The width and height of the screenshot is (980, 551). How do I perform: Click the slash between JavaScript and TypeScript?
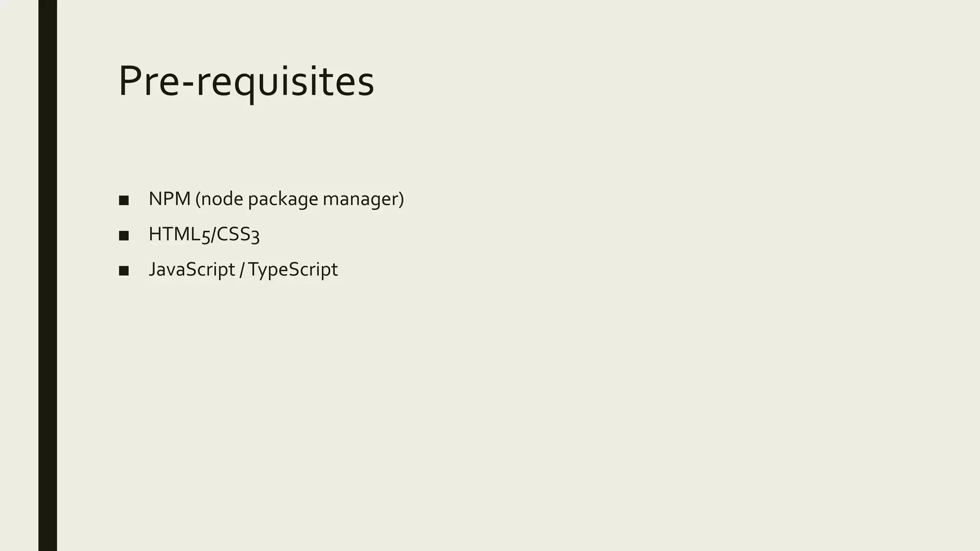[241, 269]
